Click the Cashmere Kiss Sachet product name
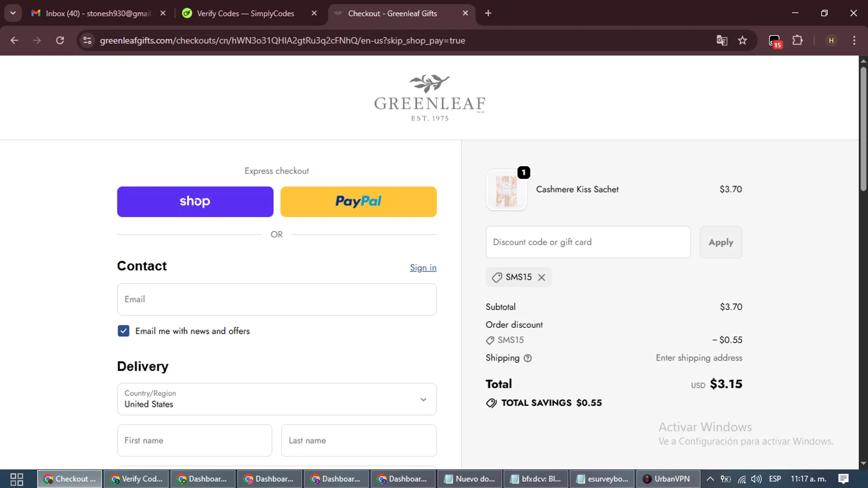868x488 pixels. click(x=578, y=189)
